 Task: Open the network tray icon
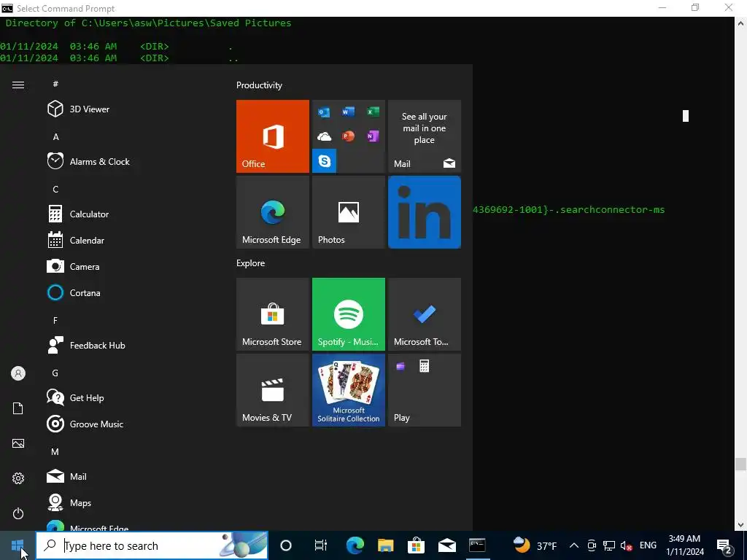point(609,545)
